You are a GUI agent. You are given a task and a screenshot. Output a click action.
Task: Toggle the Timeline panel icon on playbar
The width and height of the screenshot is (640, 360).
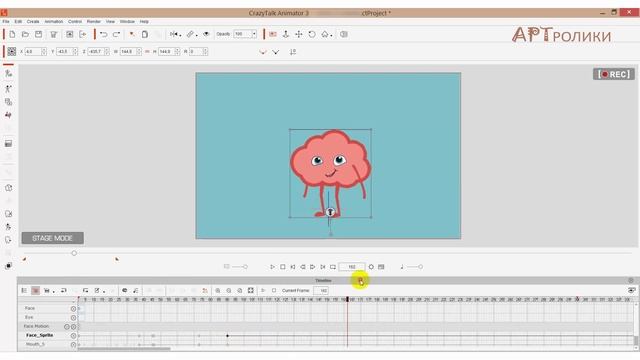click(x=381, y=267)
